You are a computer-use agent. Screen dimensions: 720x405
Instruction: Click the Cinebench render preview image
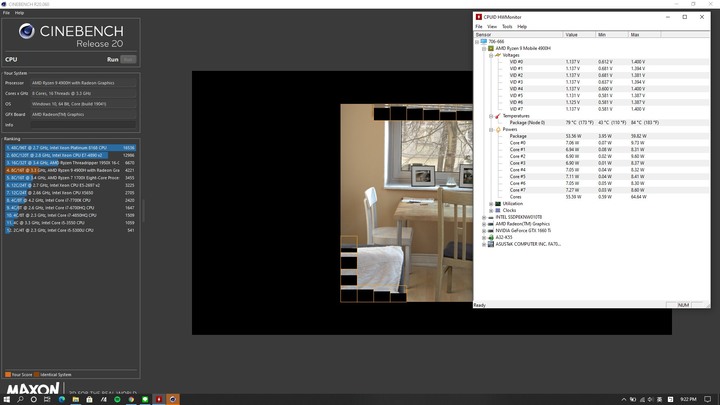pos(406,203)
